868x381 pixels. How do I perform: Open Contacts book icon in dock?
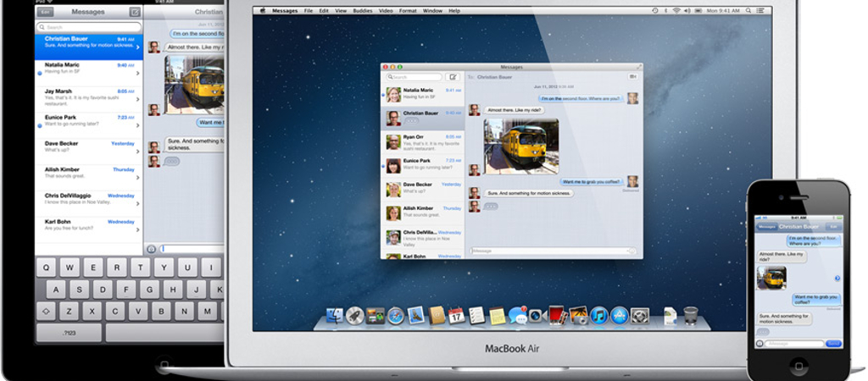[437, 315]
